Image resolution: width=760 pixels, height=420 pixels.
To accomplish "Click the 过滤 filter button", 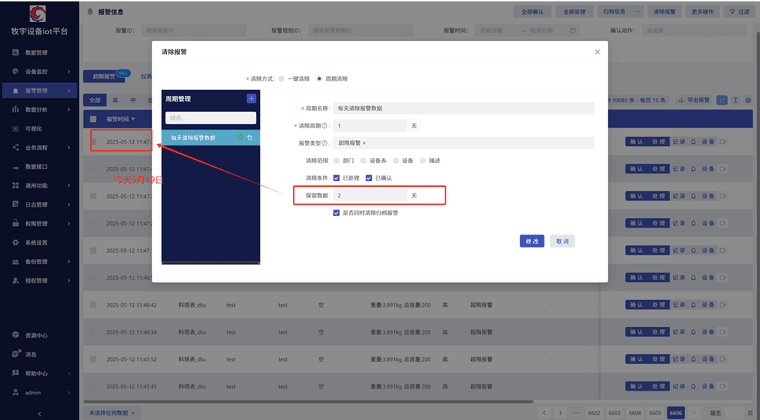I will coord(740,12).
